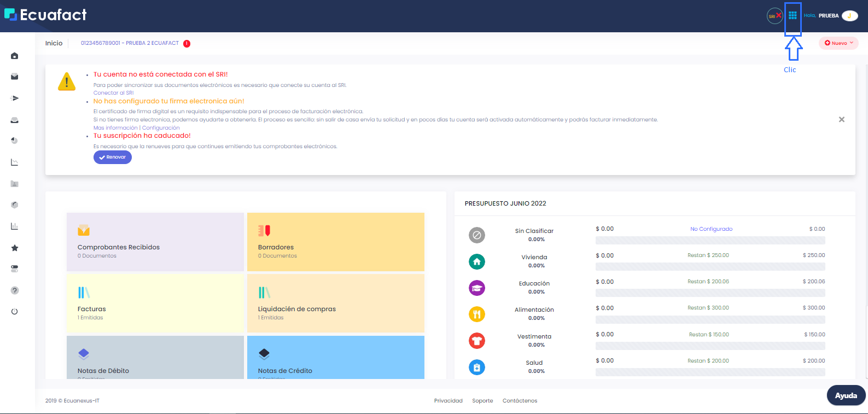Expand the Nuevo dropdown button
This screenshot has height=414, width=868.
tap(838, 43)
